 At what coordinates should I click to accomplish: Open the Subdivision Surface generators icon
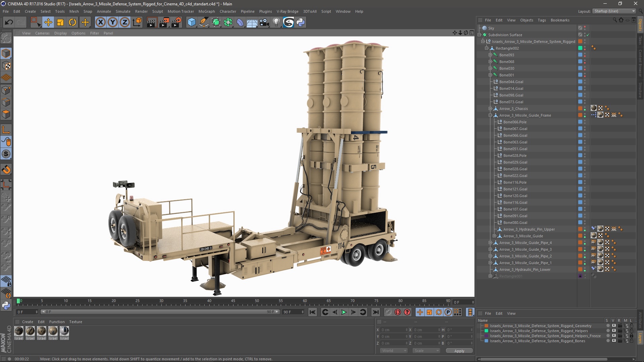click(216, 22)
